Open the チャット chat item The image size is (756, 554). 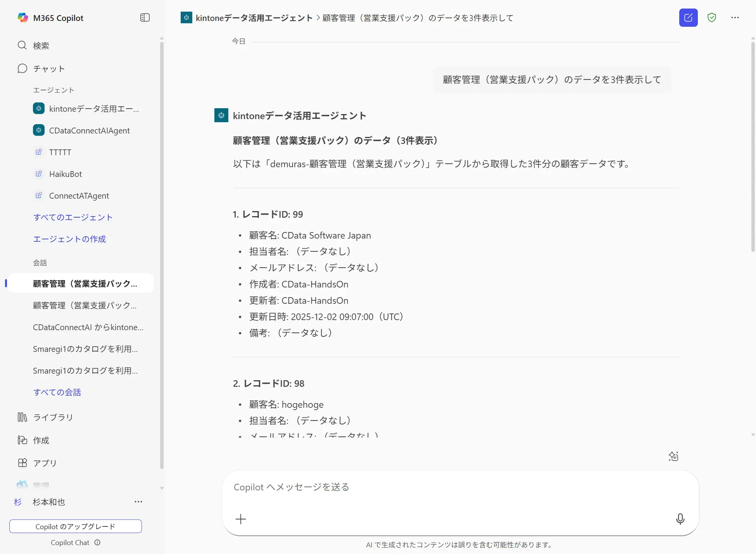pyautogui.click(x=48, y=69)
